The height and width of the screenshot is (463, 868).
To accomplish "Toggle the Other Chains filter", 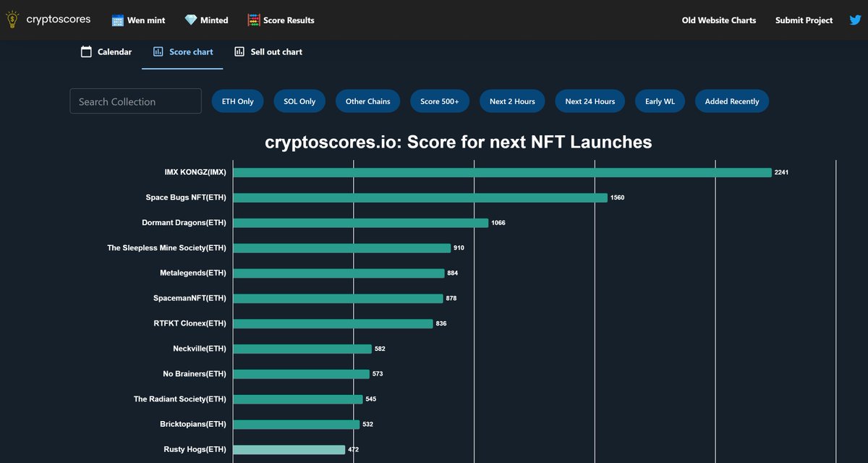I will coord(367,101).
